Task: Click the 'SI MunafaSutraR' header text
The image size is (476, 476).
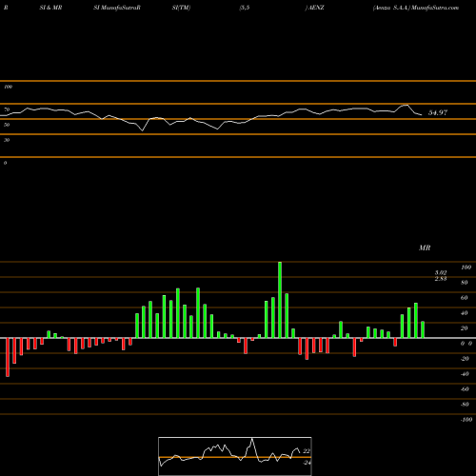Action: pos(117,8)
